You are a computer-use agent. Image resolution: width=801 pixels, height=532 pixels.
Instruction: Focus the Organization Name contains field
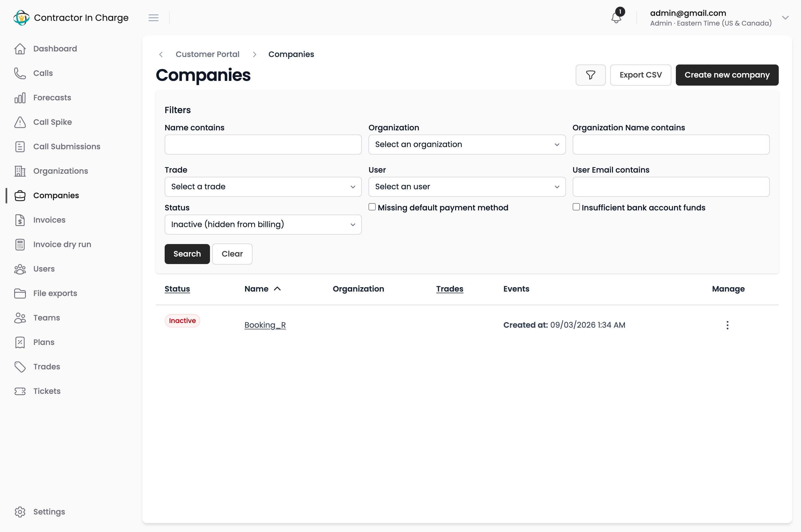(x=671, y=145)
